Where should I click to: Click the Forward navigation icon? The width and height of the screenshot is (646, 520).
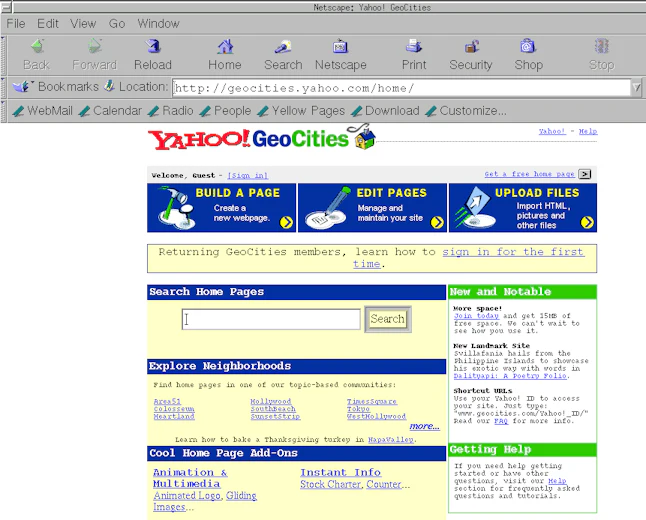pos(95,47)
